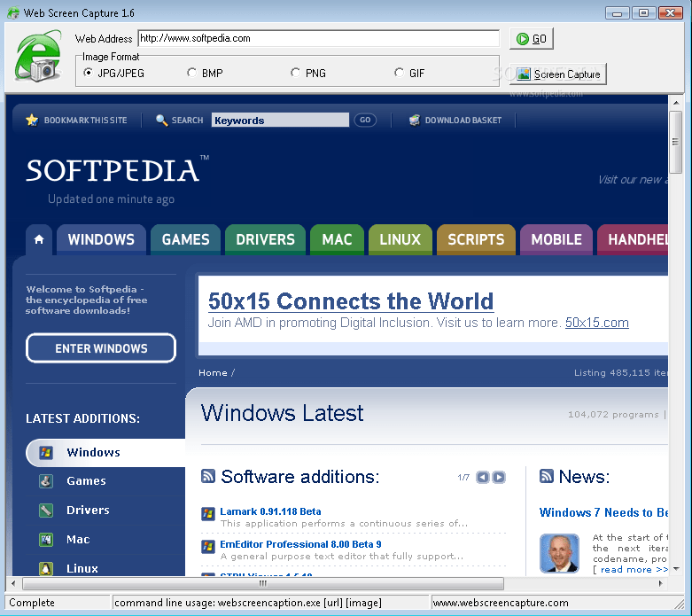Select Windows in Latest Additions
Image resolution: width=692 pixels, height=616 pixels.
click(105, 453)
